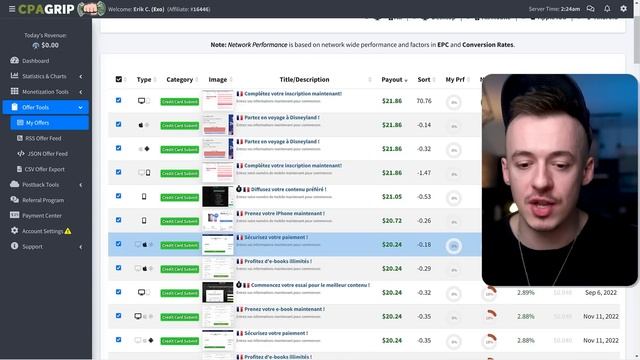
Task: Uncheck the Commencez votre essai row
Action: pyautogui.click(x=118, y=291)
